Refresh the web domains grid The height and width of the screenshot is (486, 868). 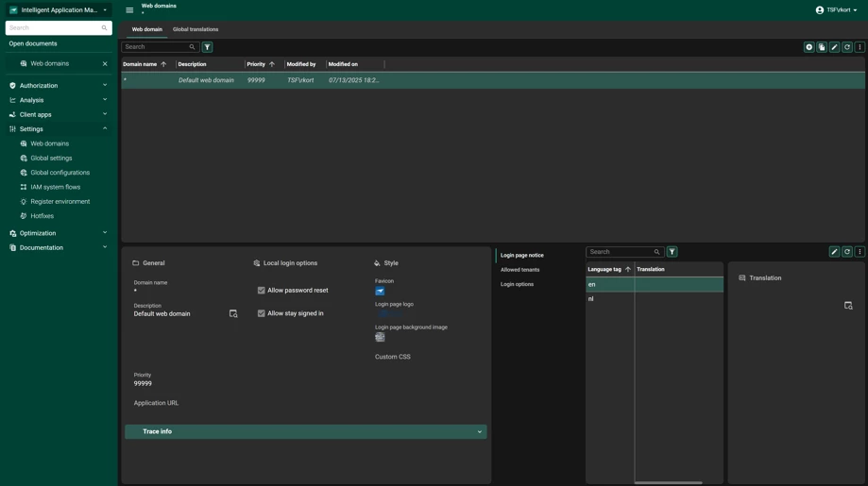(x=847, y=47)
